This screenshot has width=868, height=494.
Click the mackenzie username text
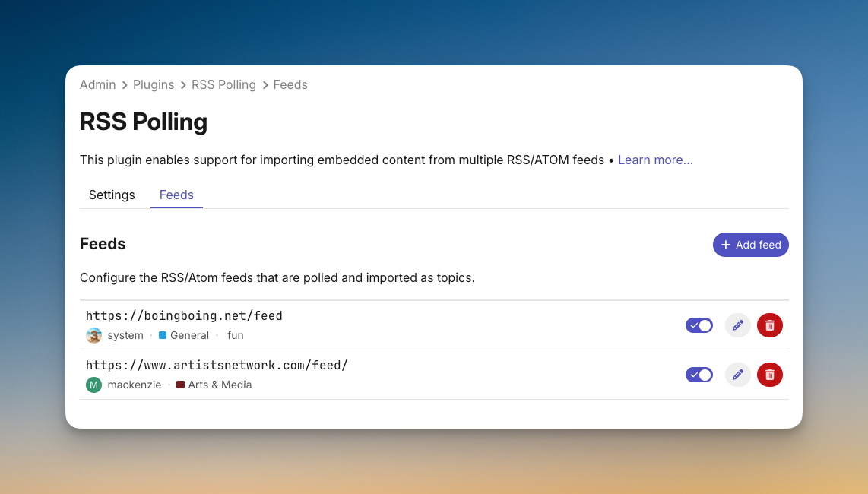pyautogui.click(x=135, y=385)
